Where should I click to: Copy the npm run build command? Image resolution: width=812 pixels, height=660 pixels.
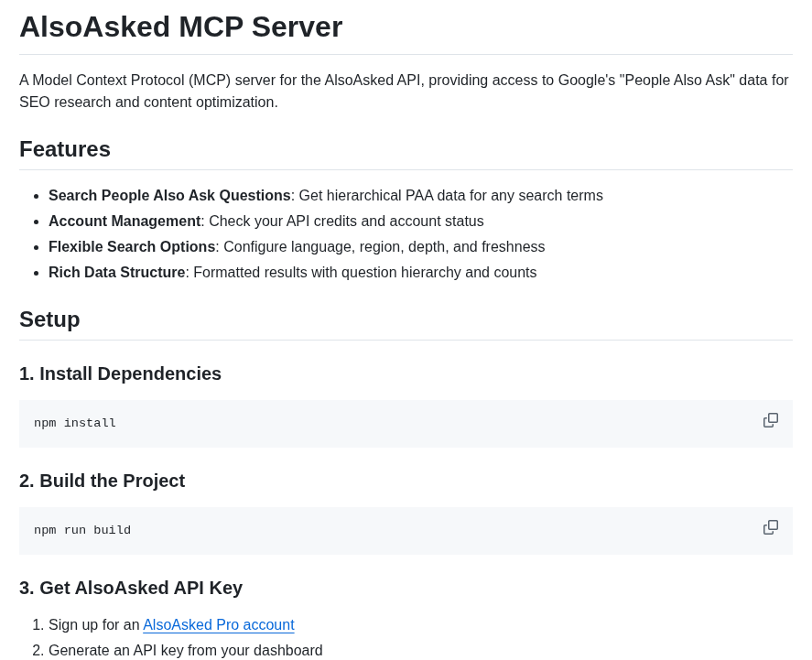click(x=770, y=527)
